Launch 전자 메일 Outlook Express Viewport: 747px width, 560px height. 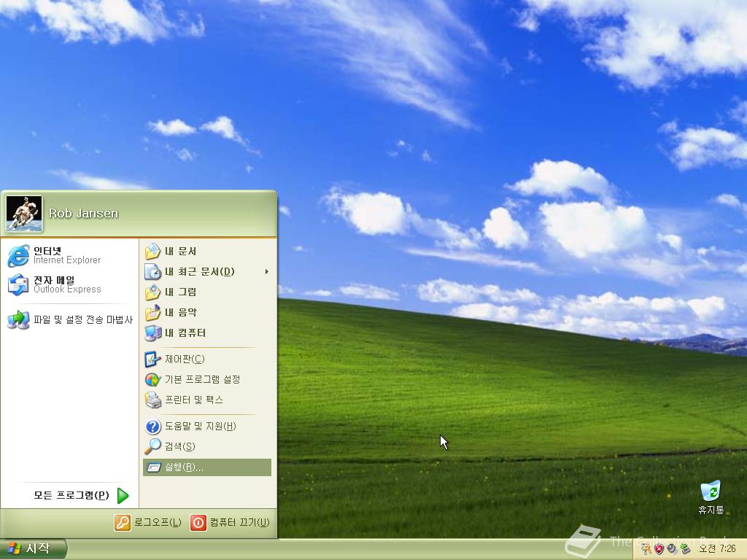pyautogui.click(x=69, y=285)
